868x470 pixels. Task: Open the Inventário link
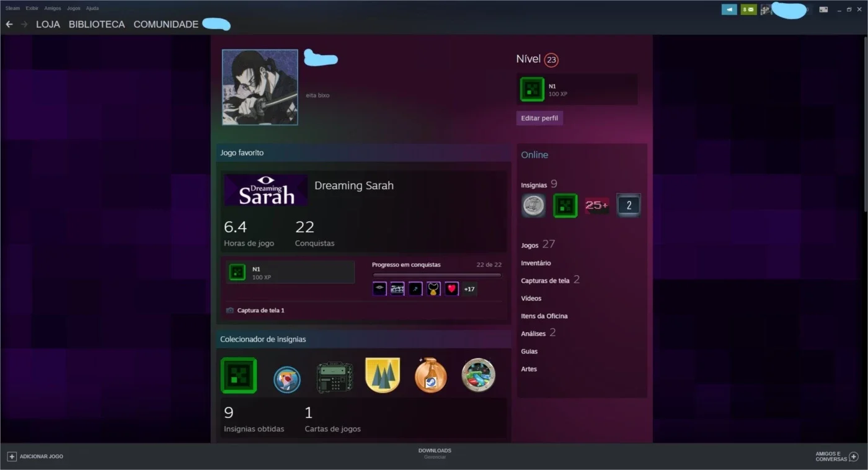pos(536,263)
